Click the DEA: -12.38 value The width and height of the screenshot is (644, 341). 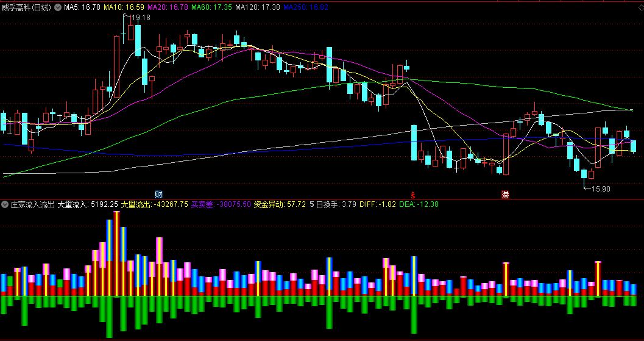click(x=419, y=204)
